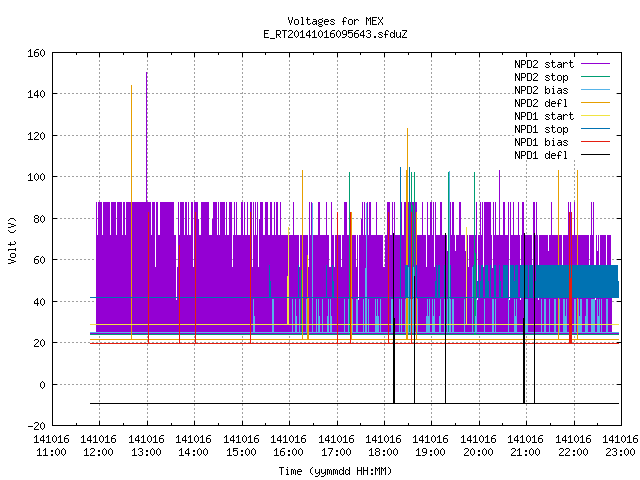Pick the 17:00 x-axis time label
Viewport: 640px width, 480px height.
[x=336, y=453]
